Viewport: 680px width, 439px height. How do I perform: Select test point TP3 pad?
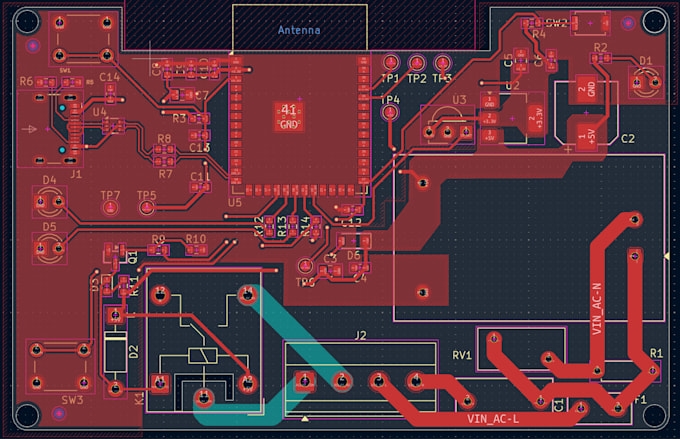(x=442, y=63)
